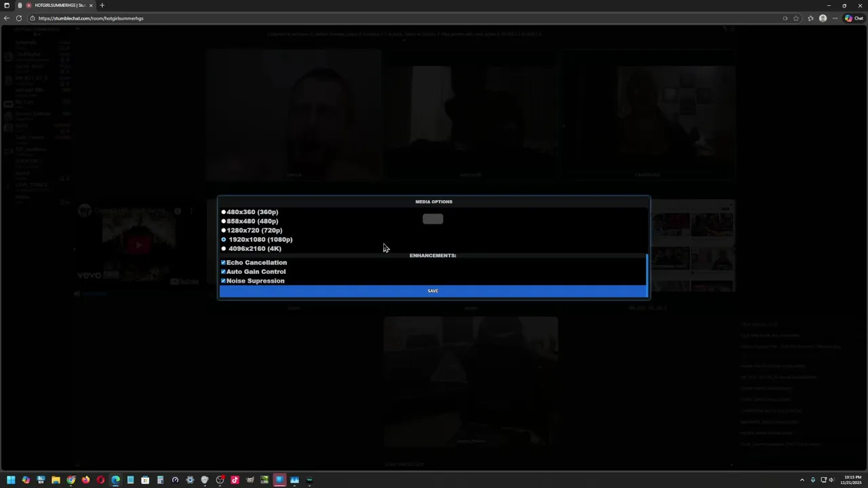Select the 480x360 (360p) resolution option
Image resolution: width=868 pixels, height=488 pixels.
coord(224,212)
